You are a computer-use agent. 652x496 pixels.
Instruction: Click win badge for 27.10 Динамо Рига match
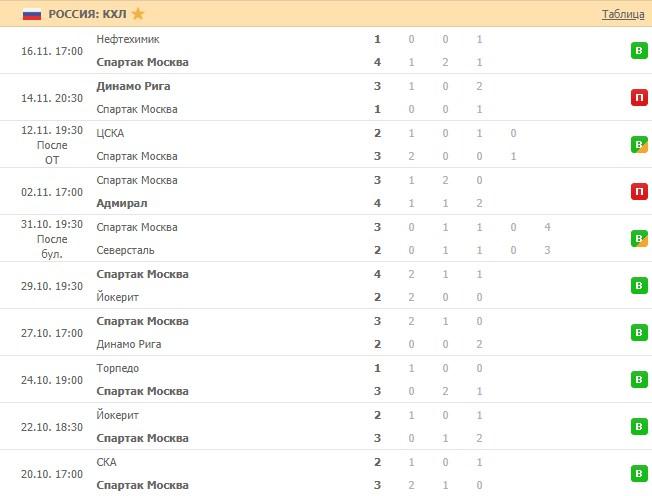pyautogui.click(x=638, y=333)
